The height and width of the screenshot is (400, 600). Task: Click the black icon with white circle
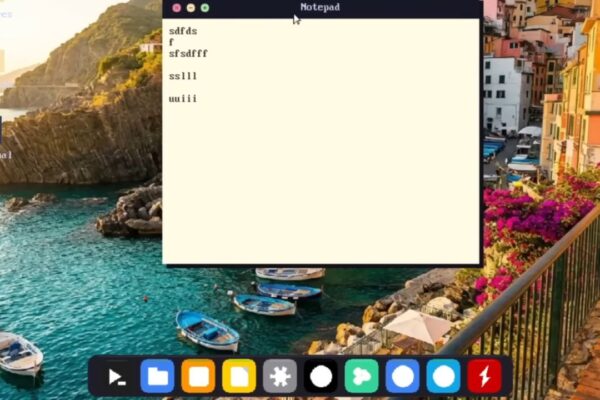[x=321, y=377]
